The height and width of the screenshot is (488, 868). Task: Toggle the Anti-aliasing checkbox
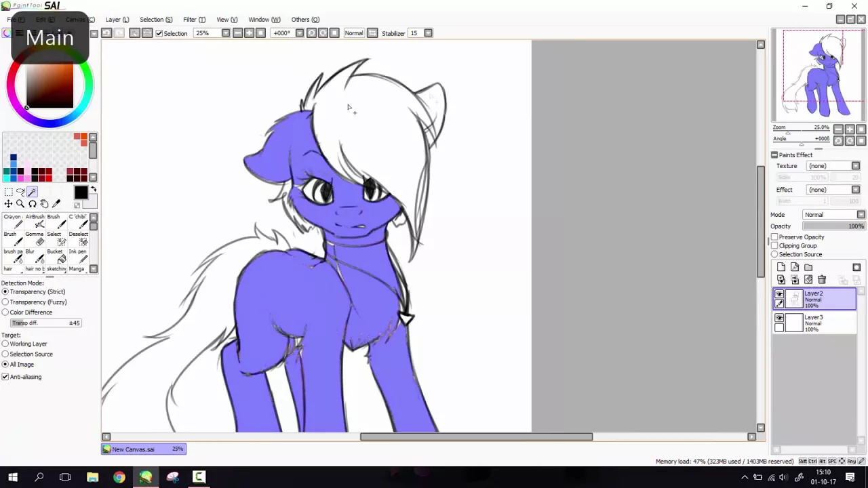point(5,377)
